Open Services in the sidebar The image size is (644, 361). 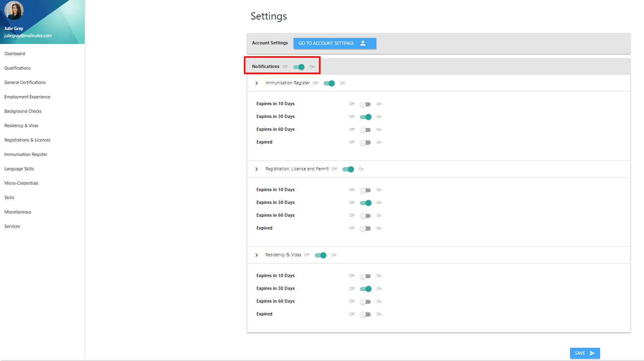coord(12,226)
